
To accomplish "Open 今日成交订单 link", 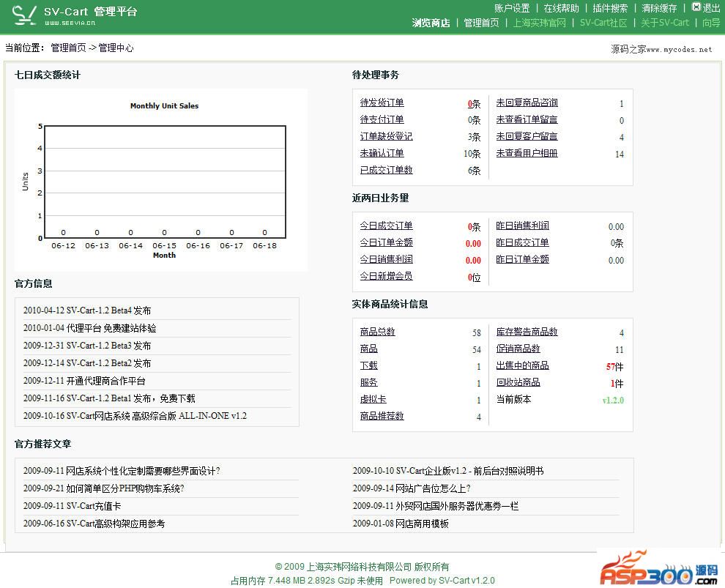I will click(386, 226).
